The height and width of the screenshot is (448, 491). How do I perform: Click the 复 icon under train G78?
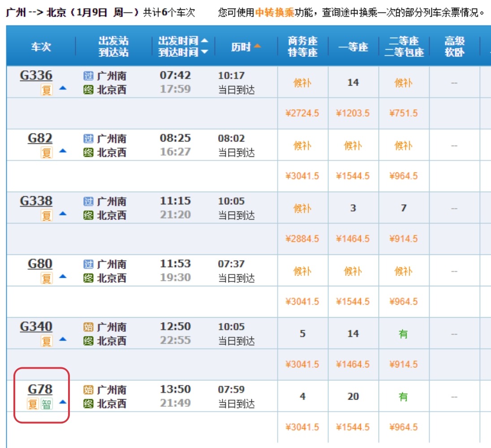pos(33,404)
